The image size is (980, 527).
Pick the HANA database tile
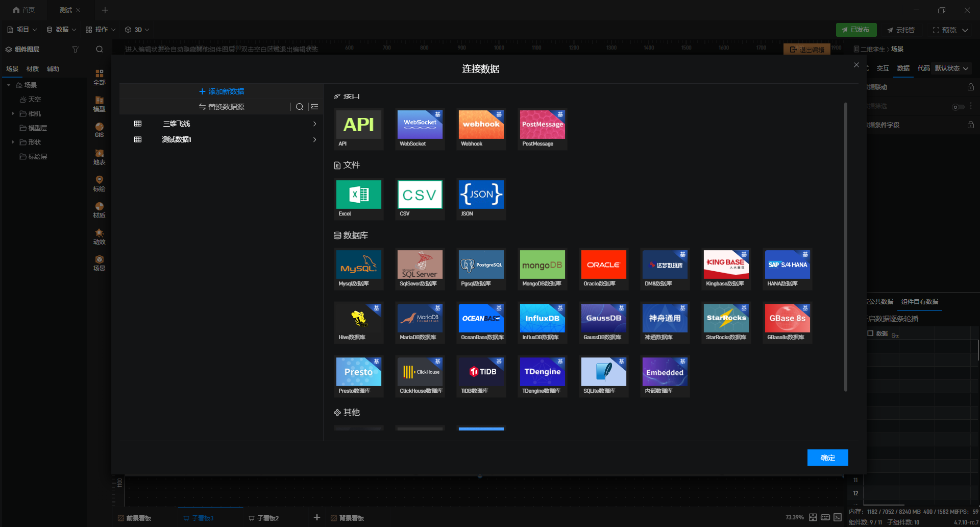(x=788, y=269)
